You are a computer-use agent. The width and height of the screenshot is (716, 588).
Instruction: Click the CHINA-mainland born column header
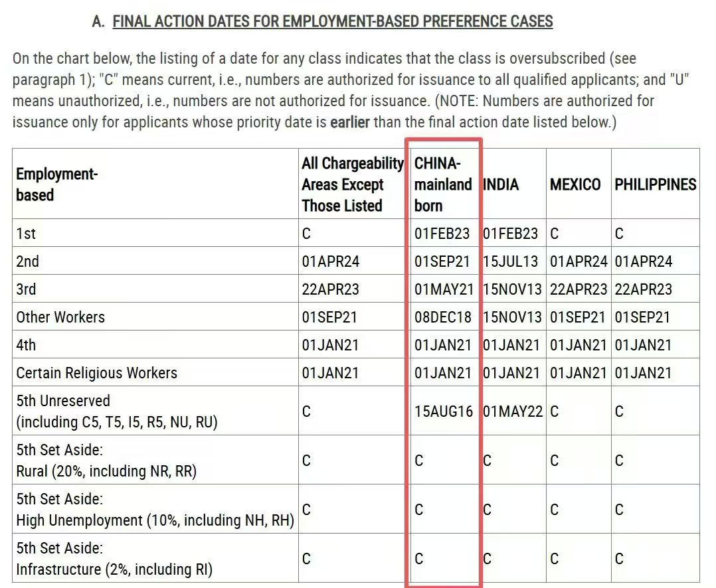click(x=443, y=184)
